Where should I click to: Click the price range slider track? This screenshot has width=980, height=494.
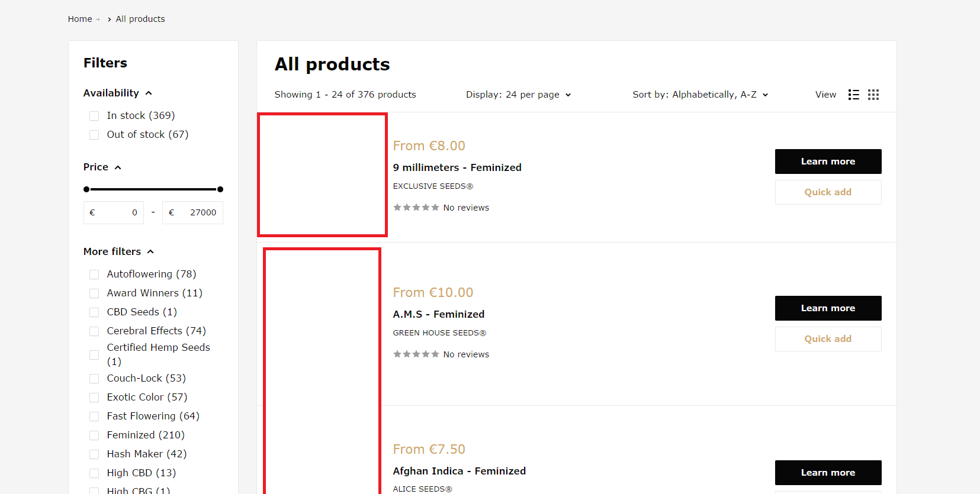(153, 189)
